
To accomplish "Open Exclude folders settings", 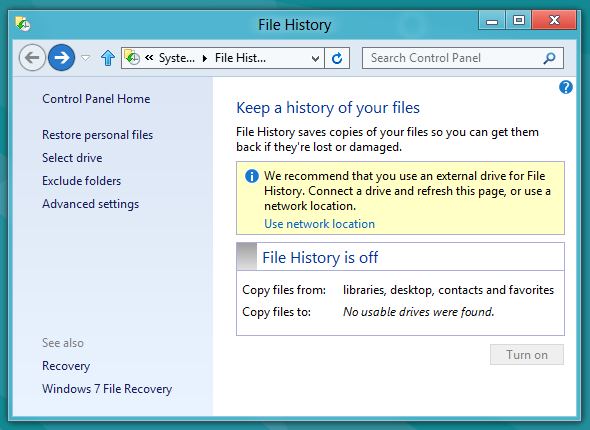I will [x=81, y=181].
